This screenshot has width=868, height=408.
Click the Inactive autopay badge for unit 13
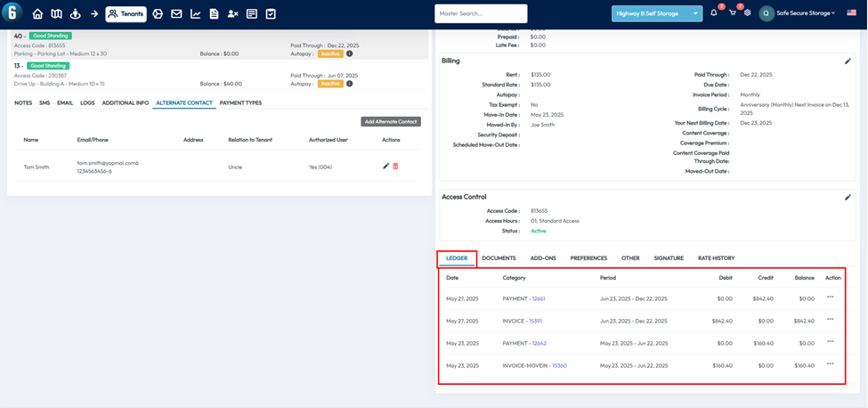tap(330, 84)
